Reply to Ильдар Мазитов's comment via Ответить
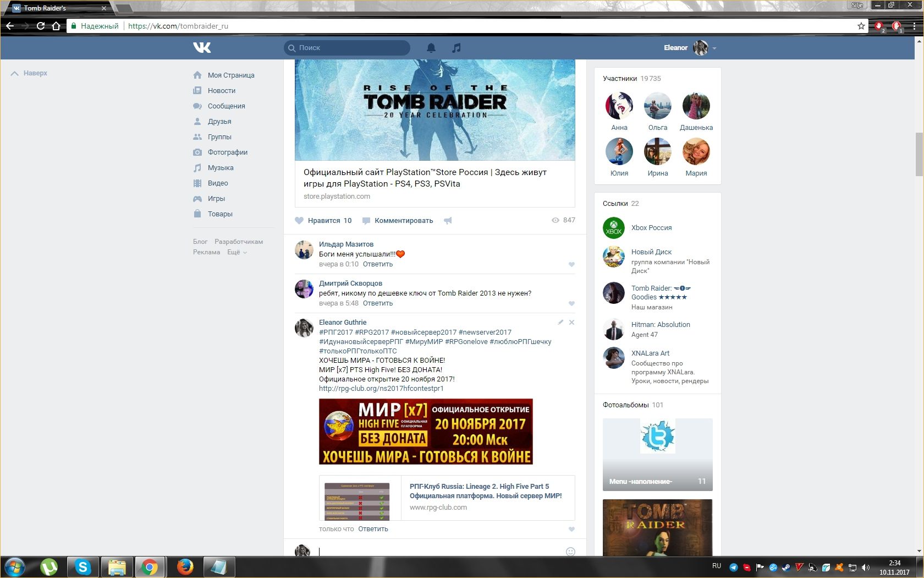The image size is (924, 578). pyautogui.click(x=378, y=264)
